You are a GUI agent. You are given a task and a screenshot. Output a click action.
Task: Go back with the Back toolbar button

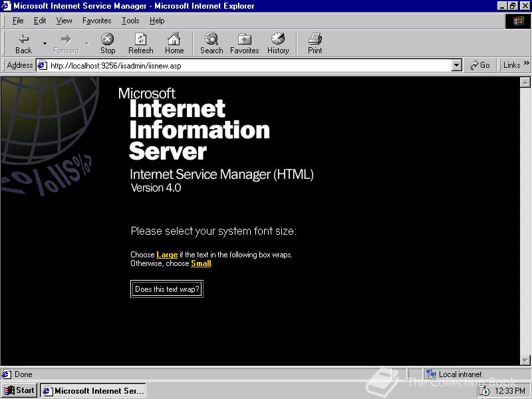[23, 43]
